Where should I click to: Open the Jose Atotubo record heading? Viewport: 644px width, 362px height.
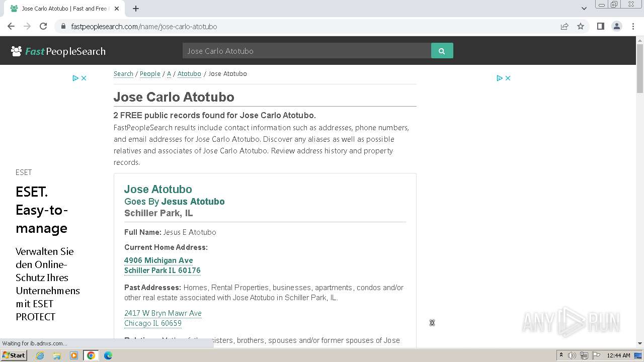pos(158,189)
